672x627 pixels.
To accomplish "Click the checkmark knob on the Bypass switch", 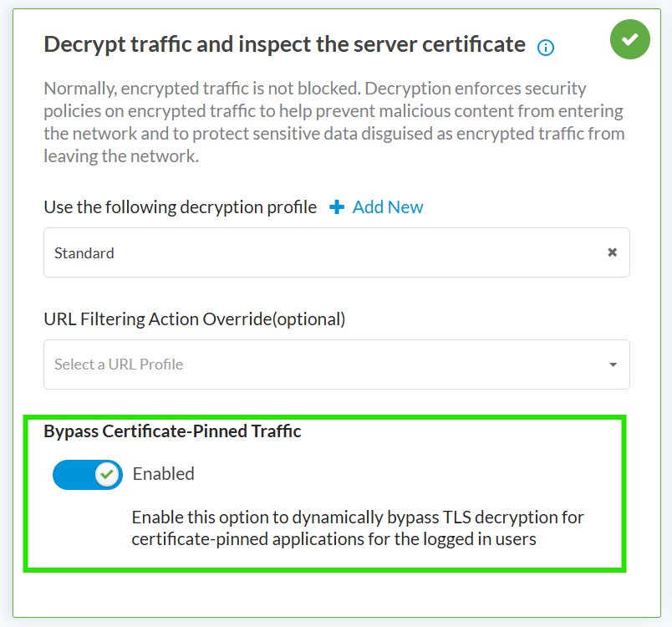I will (x=106, y=475).
